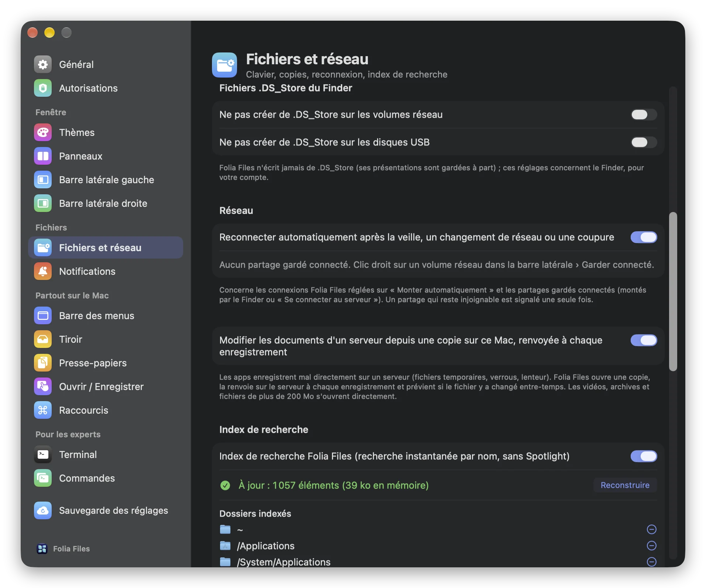706x588 pixels.
Task: Open the Thèmes palette icon
Action: [43, 133]
